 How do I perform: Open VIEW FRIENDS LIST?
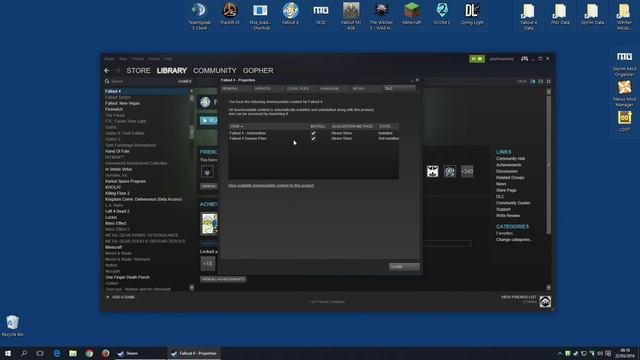click(518, 297)
